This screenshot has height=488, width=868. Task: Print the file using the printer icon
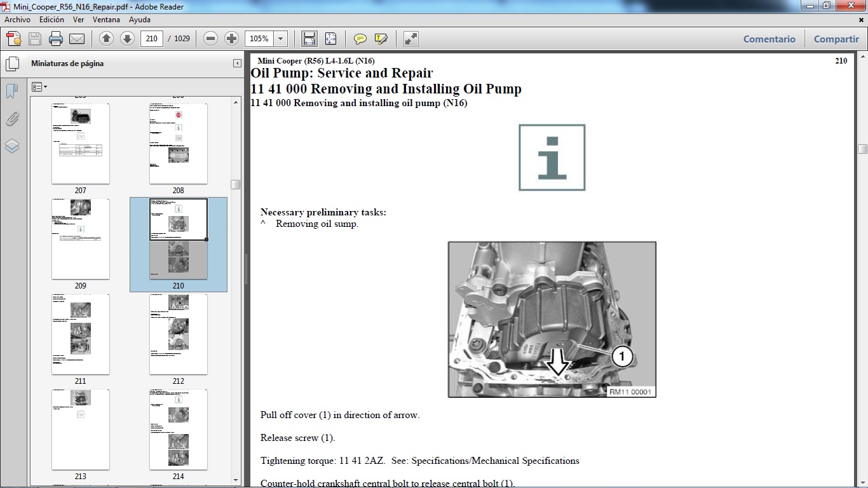56,39
